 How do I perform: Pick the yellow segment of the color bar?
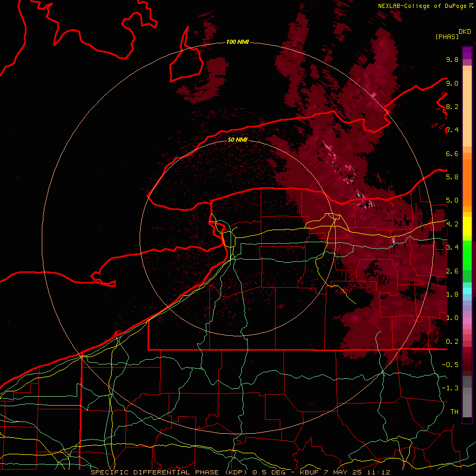pos(467,226)
